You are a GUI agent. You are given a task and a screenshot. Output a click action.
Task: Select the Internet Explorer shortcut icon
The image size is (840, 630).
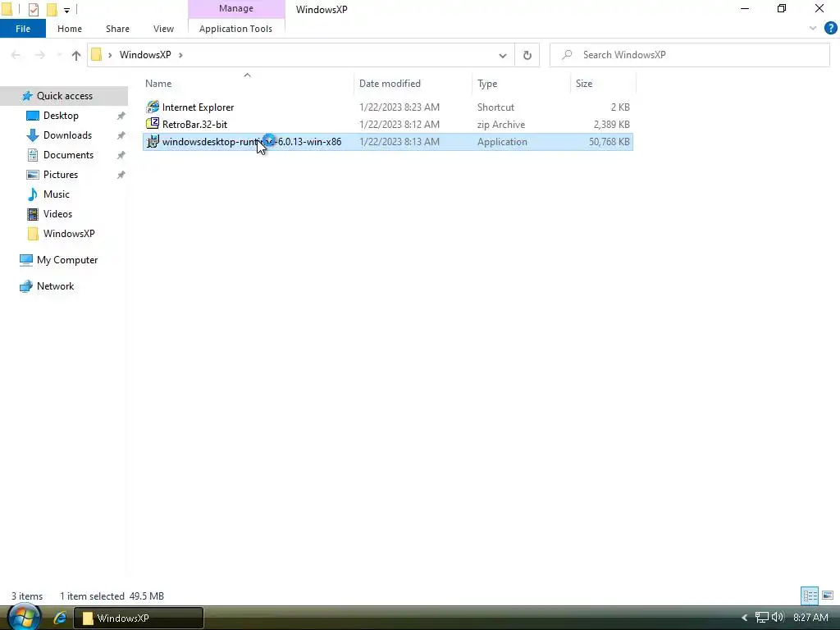(153, 107)
